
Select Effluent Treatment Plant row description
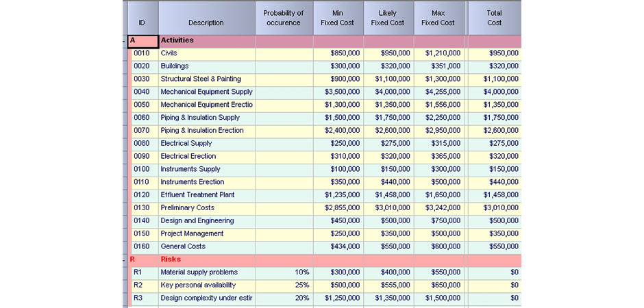click(206, 195)
